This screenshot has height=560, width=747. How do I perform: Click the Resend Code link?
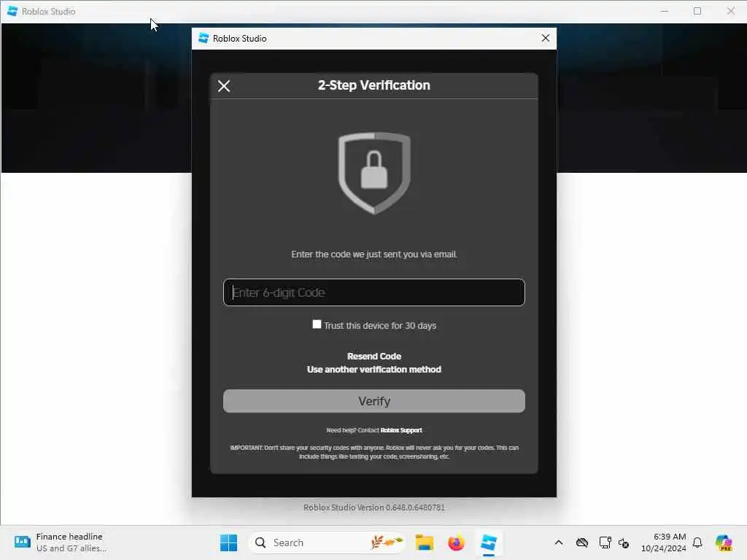click(x=374, y=356)
